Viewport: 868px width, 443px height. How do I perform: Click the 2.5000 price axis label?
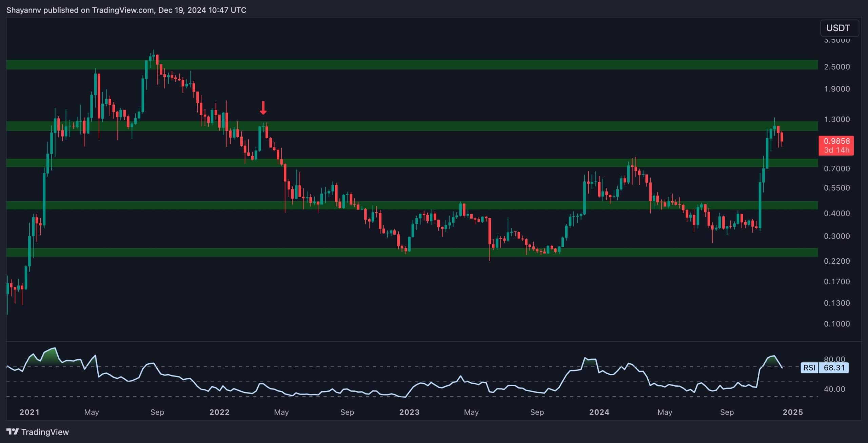836,67
